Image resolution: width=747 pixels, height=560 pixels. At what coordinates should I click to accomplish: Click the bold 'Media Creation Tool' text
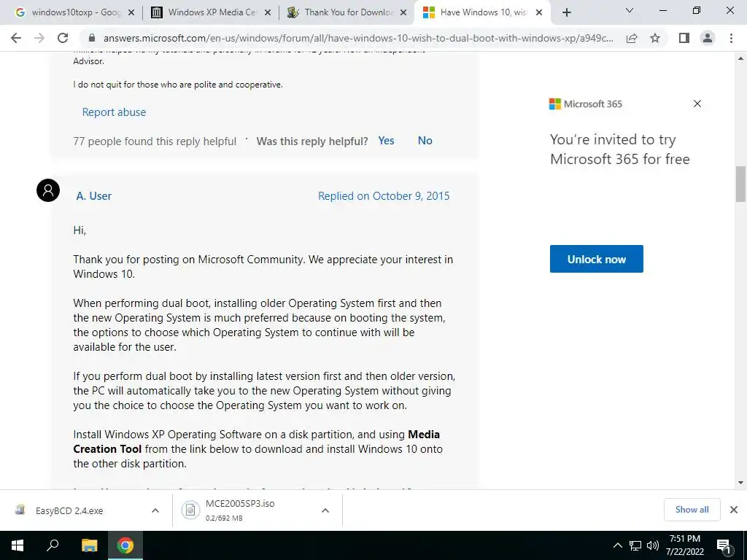[256, 441]
